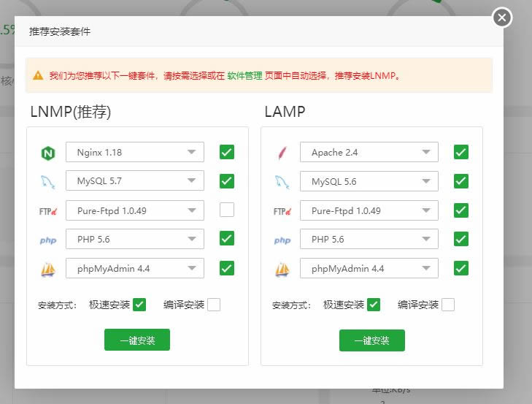The height and width of the screenshot is (404, 532).
Task: Open the MySQL 5.6 version dropdown
Action: pyautogui.click(x=369, y=181)
